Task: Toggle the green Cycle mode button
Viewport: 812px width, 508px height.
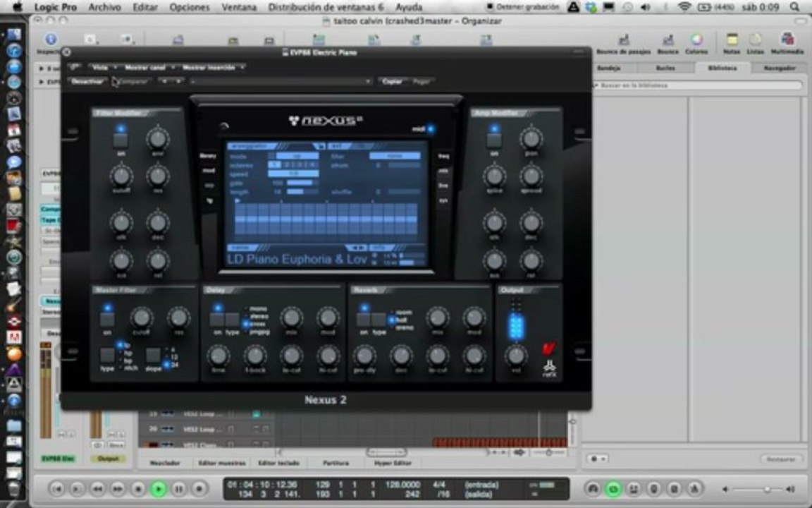Action: 614,489
